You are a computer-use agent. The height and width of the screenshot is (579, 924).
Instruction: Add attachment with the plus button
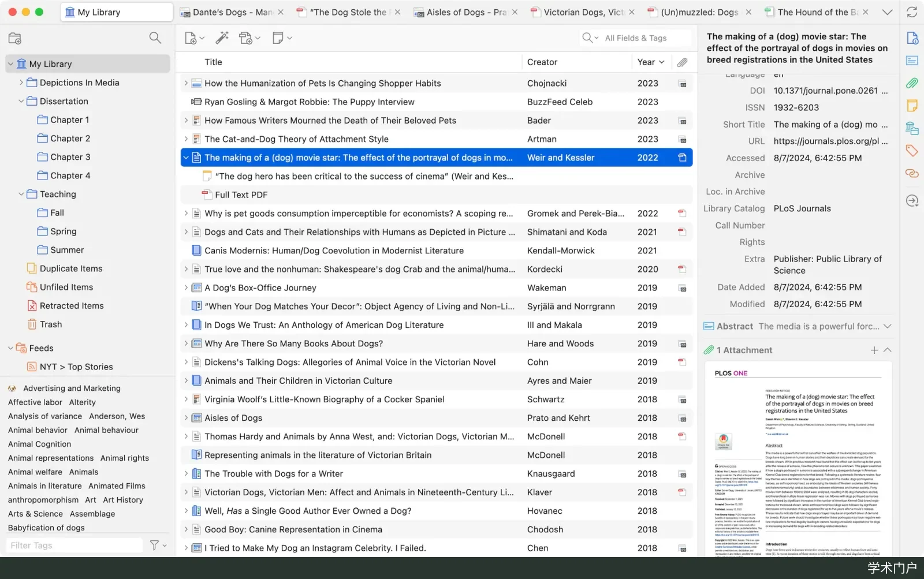(x=874, y=350)
